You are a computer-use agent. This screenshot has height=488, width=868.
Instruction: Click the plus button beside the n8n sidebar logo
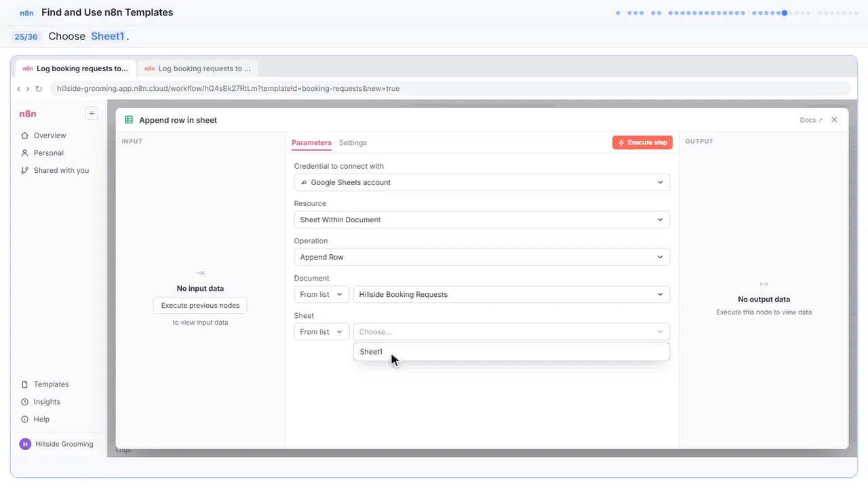point(92,114)
